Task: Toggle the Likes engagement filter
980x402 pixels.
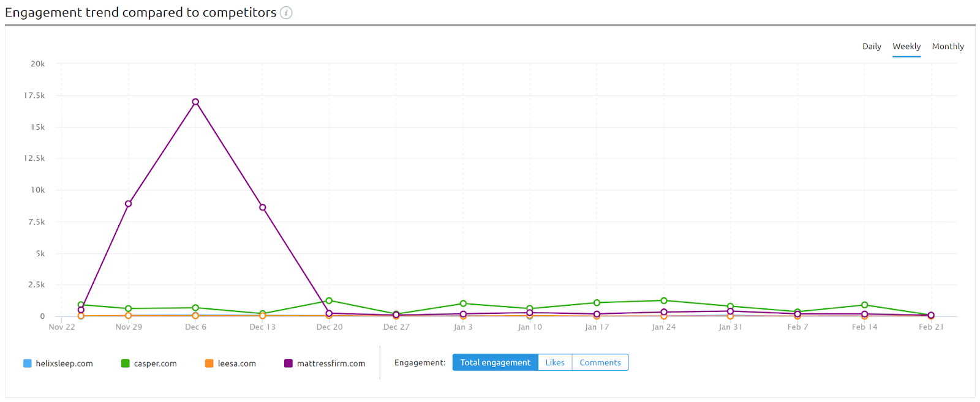Action: click(x=554, y=362)
